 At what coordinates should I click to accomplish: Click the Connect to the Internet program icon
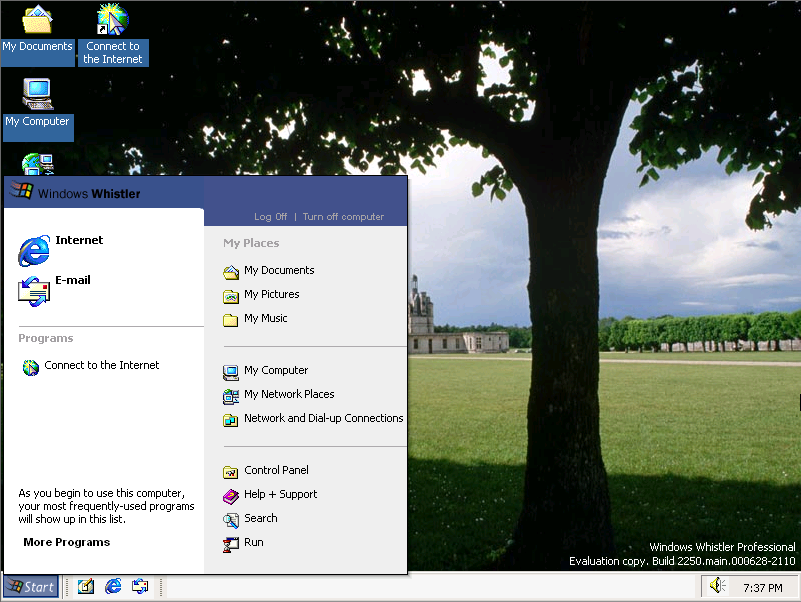[x=31, y=367]
